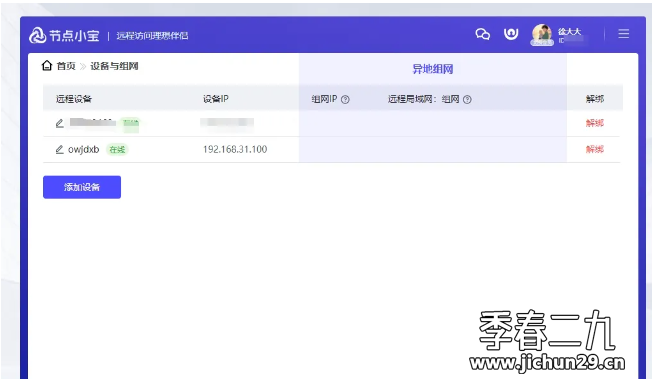Unbind the owjdxb device via 解绑
This screenshot has width=652, height=379.
coord(595,149)
